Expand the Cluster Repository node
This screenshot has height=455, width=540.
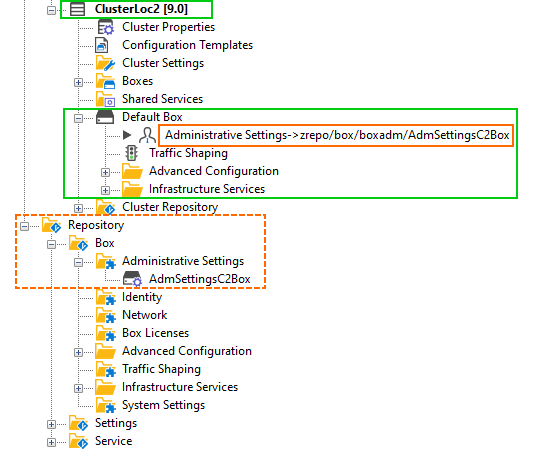pyautogui.click(x=79, y=208)
